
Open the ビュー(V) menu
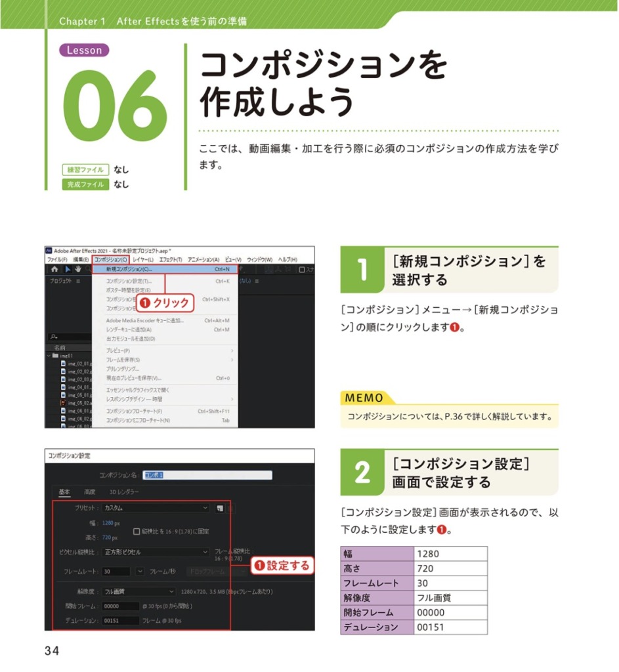[x=233, y=260]
